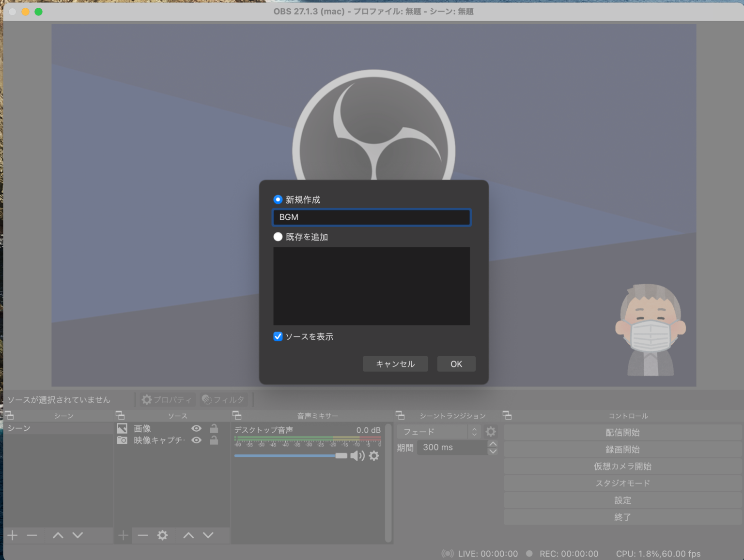Uncheck the ソースを表示 checkbox

click(278, 336)
